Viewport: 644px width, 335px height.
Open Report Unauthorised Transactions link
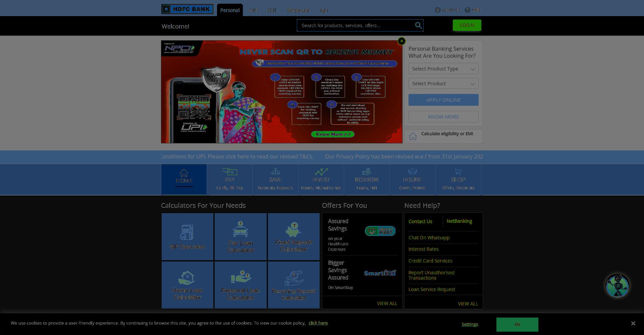point(431,275)
